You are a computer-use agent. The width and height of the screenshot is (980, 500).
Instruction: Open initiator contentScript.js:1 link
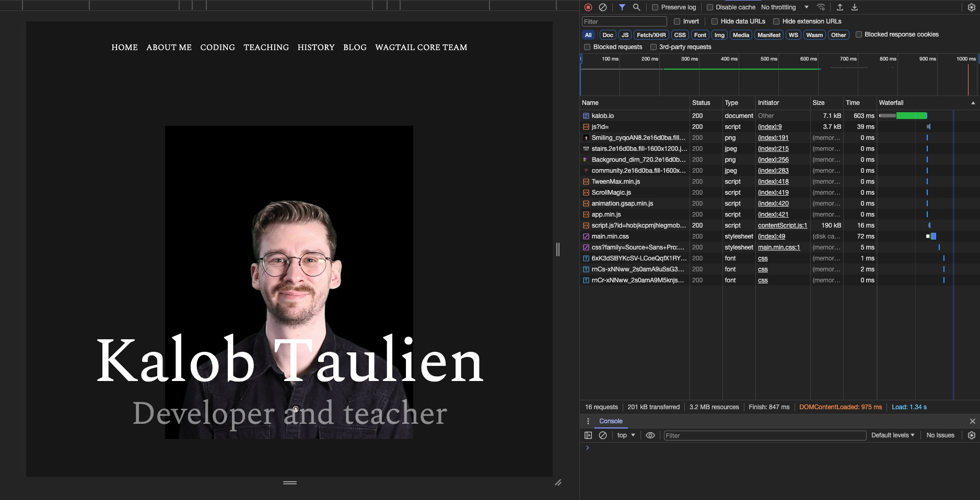pyautogui.click(x=782, y=225)
